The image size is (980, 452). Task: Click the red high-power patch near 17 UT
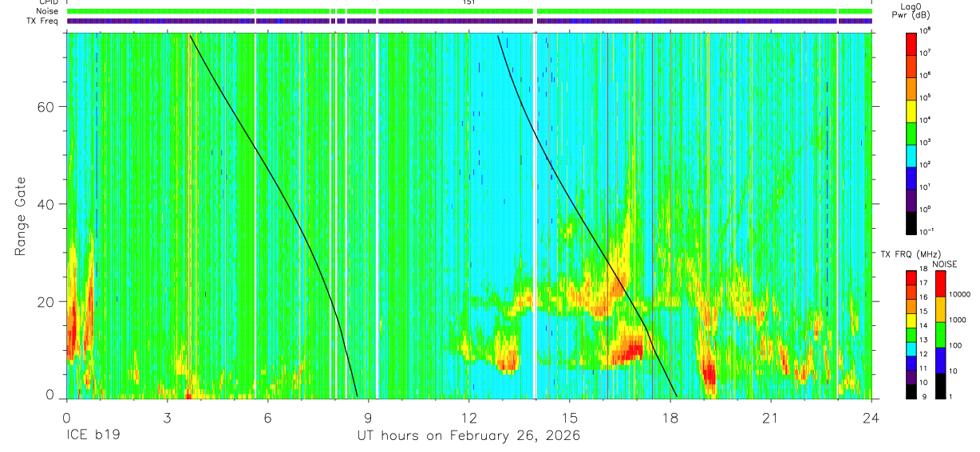pyautogui.click(x=630, y=350)
